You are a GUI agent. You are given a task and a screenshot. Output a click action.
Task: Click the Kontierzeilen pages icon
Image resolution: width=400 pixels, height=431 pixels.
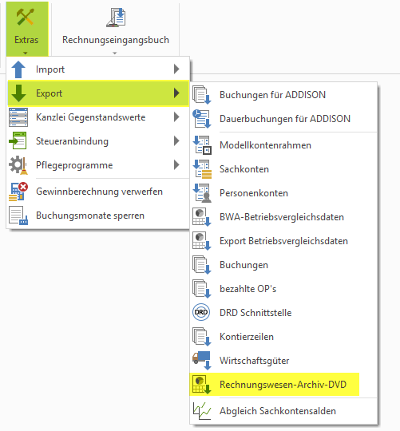202,337
